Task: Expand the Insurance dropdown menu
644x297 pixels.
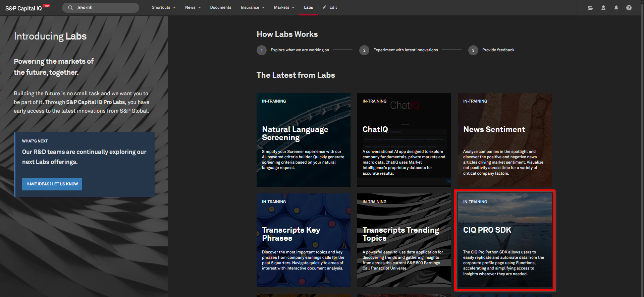Action: (x=253, y=7)
